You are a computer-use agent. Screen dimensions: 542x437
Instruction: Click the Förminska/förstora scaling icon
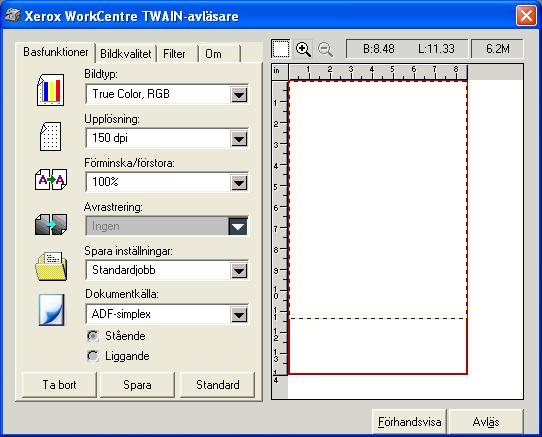tap(51, 179)
